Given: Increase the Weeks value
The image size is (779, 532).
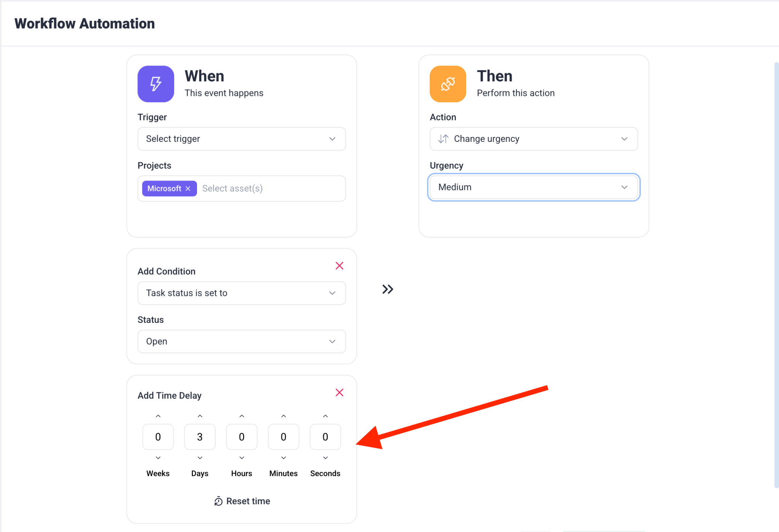Looking at the screenshot, I should (x=158, y=416).
